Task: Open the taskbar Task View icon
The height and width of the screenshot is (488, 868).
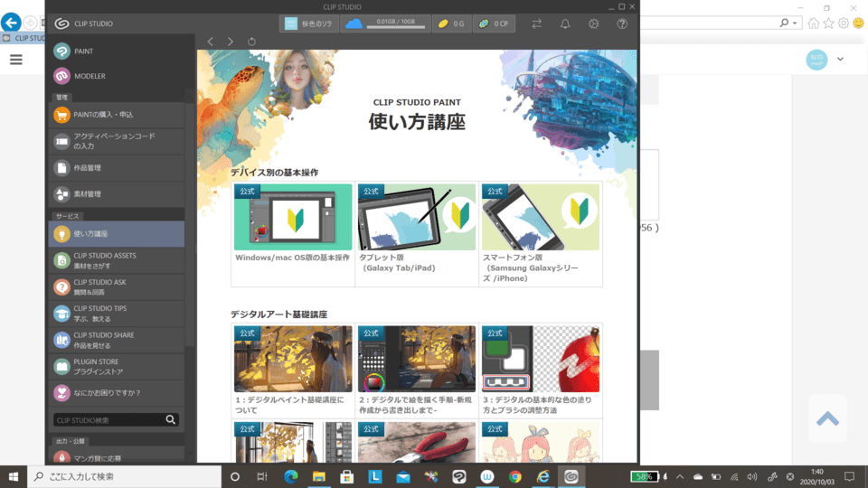Action: [262, 476]
